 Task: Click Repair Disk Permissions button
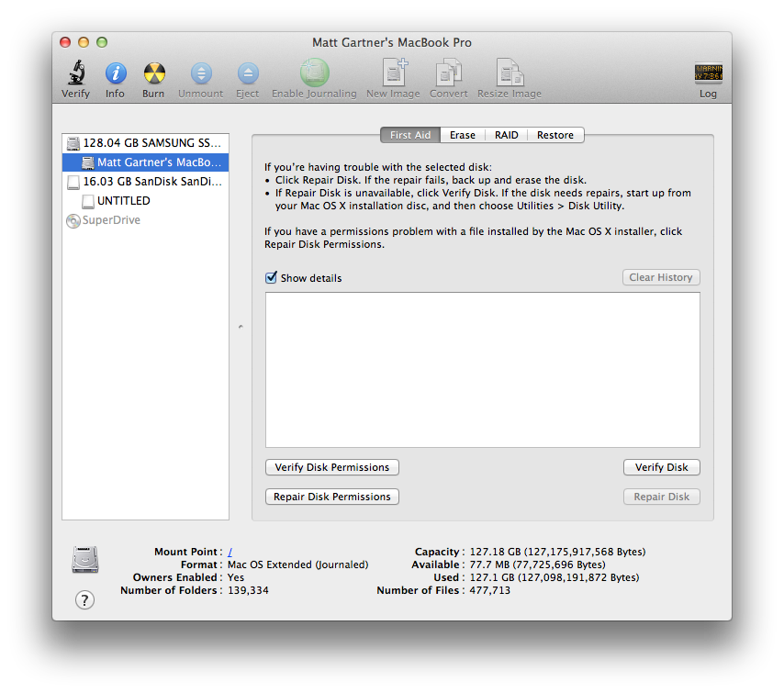(x=332, y=497)
